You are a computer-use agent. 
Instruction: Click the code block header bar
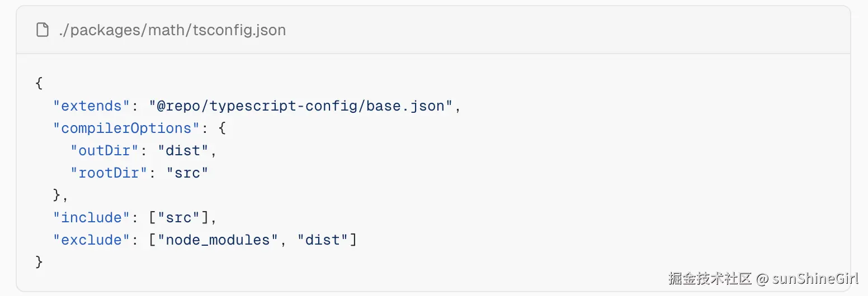pos(433,30)
